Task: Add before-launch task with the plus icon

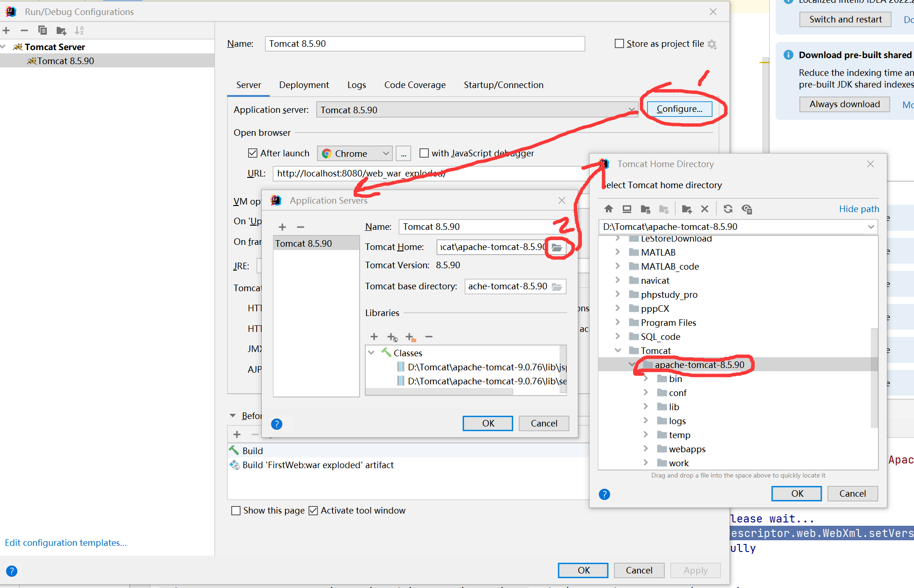Action: tap(237, 434)
